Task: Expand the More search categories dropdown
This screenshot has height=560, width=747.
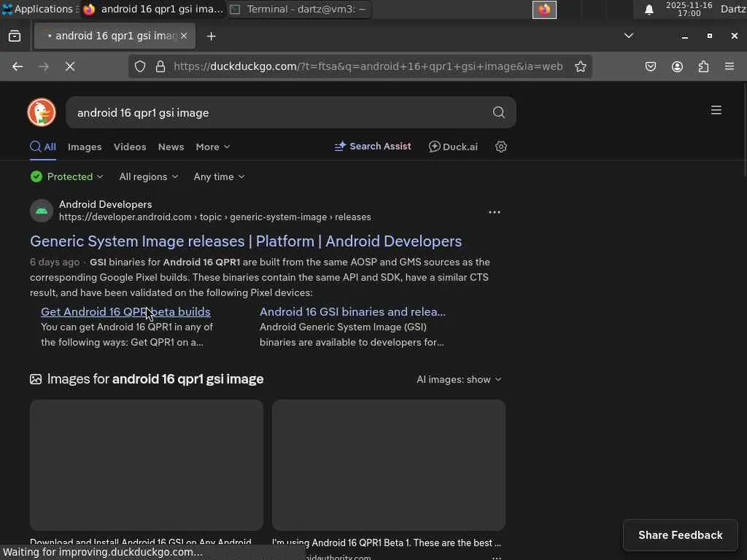Action: (213, 147)
